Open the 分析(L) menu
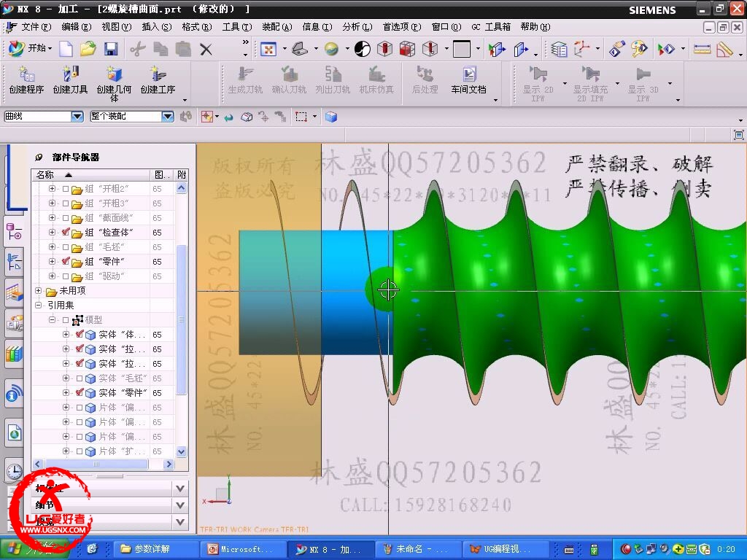Image resolution: width=747 pixels, height=560 pixels. [357, 27]
